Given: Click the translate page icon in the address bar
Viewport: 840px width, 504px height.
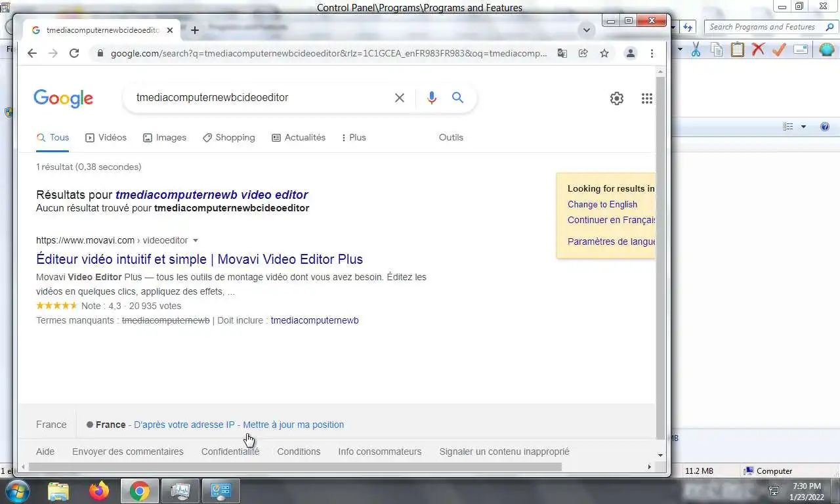Looking at the screenshot, I should tap(562, 53).
